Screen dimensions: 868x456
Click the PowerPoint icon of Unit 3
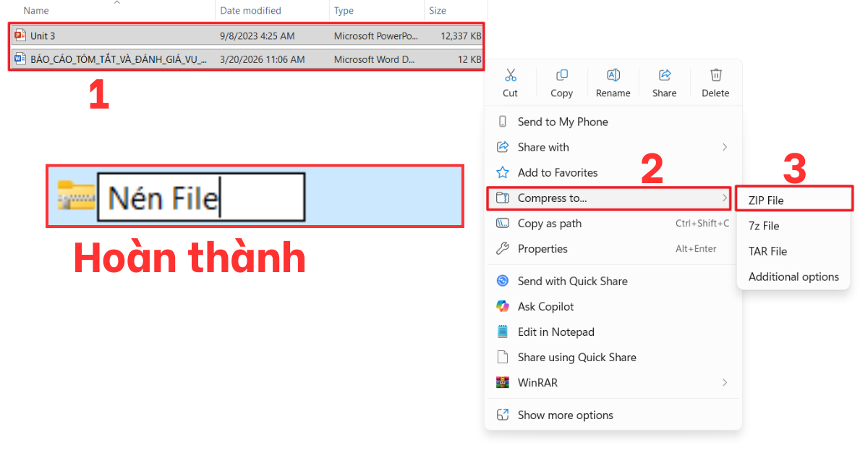click(x=20, y=35)
